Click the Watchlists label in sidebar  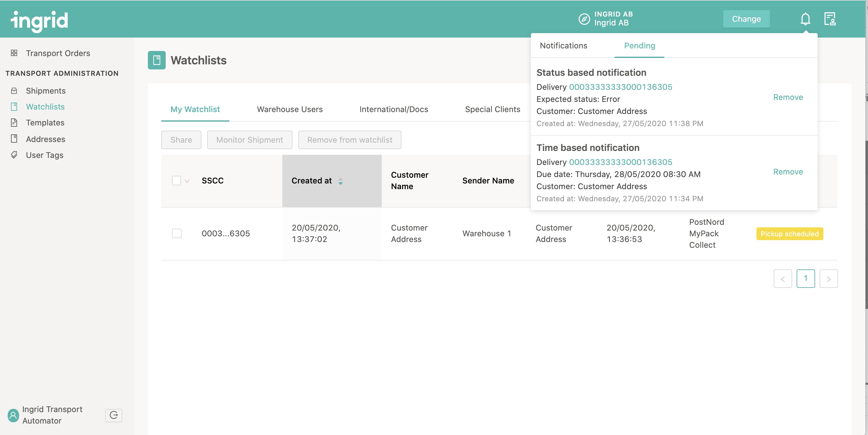(45, 107)
